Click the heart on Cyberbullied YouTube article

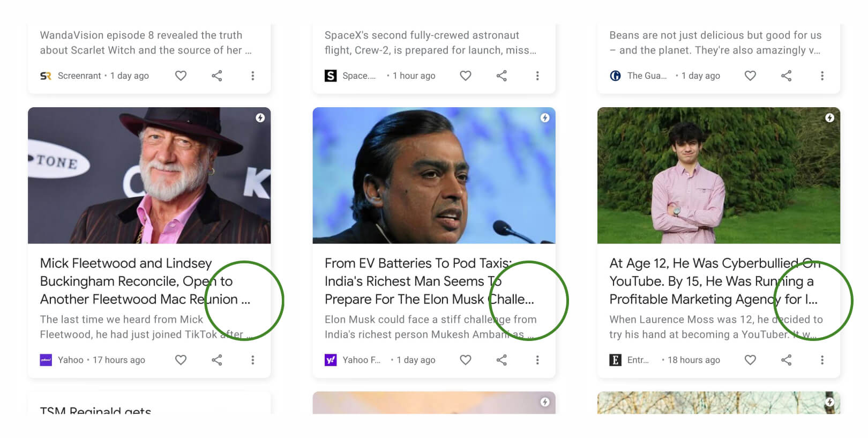pyautogui.click(x=750, y=360)
